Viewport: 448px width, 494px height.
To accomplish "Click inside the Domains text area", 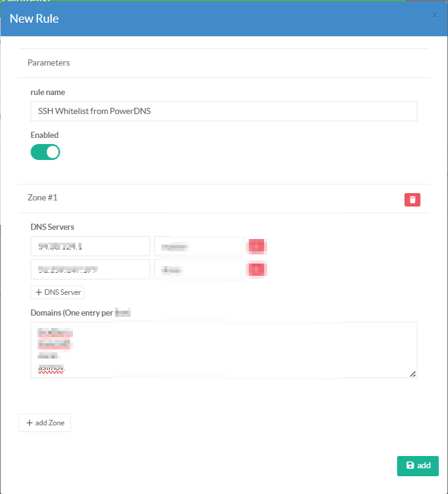I will point(224,349).
